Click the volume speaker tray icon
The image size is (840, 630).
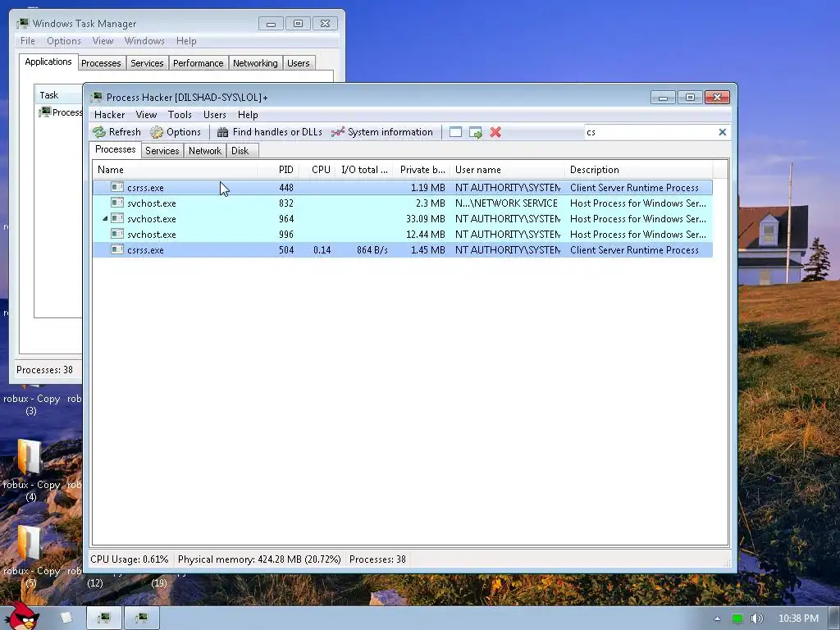point(756,619)
